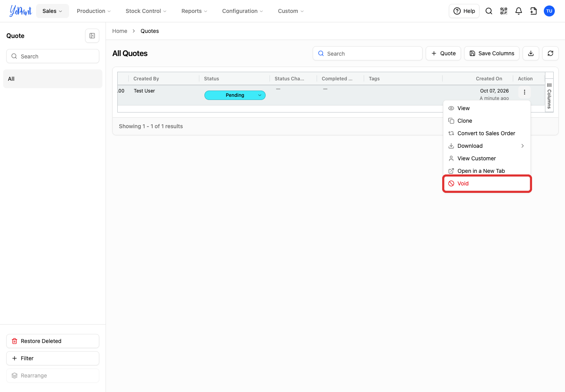Open the TU user avatar menu
Viewport: 565px width, 392px height.
[x=549, y=11]
